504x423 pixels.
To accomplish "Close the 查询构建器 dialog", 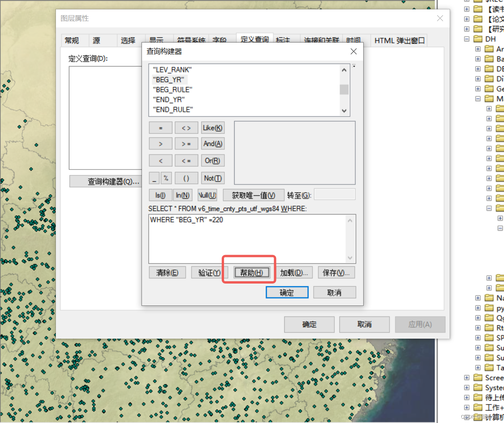I will click(x=354, y=52).
